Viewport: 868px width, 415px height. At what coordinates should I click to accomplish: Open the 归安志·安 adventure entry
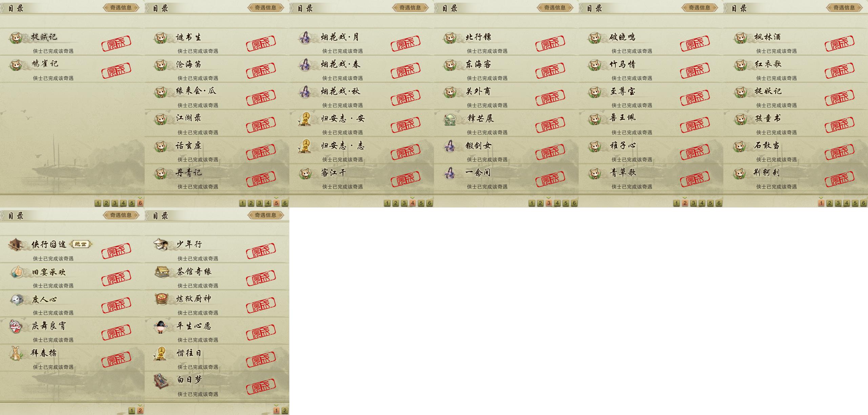click(361, 123)
